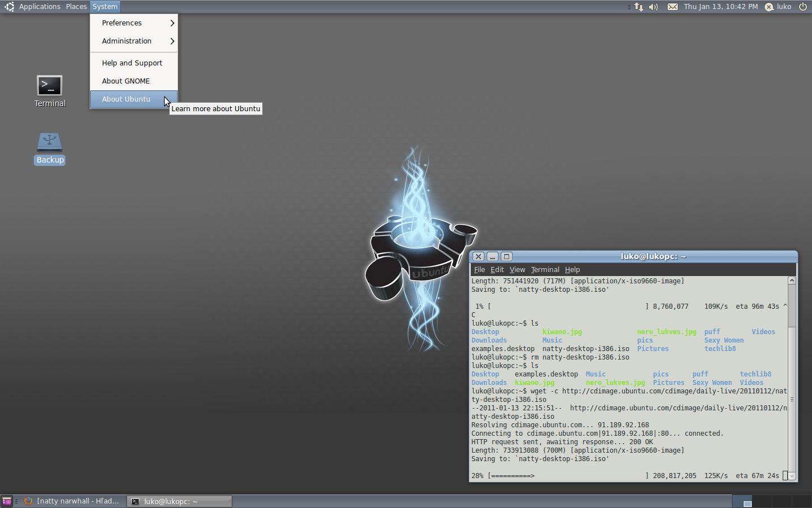Switch to the third workspace in switcher
The height and width of the screenshot is (508, 812).
tap(782, 501)
